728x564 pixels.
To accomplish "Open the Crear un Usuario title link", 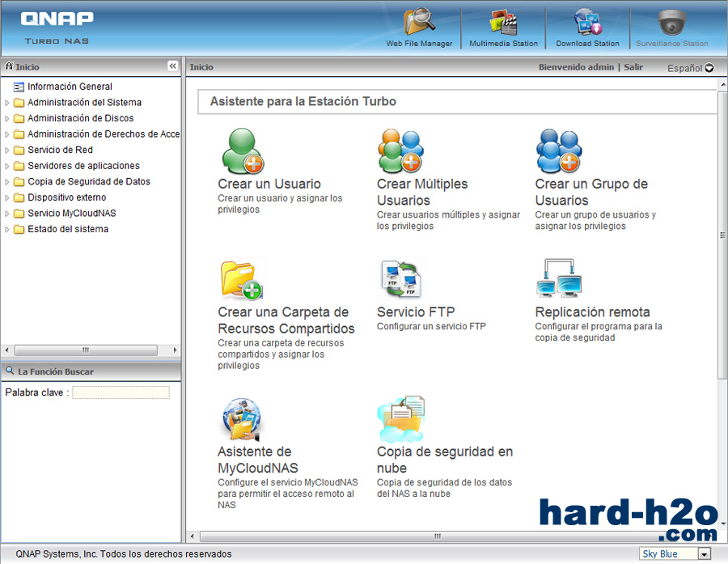I will [x=269, y=184].
